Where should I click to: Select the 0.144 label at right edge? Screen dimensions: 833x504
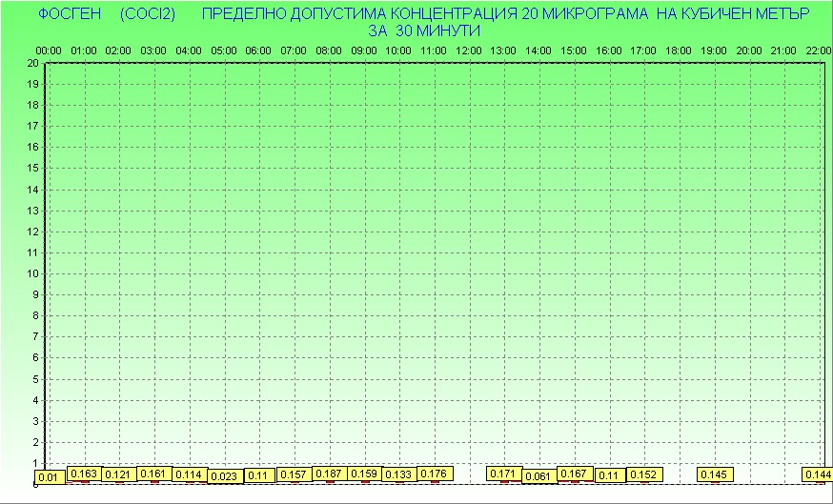(818, 474)
